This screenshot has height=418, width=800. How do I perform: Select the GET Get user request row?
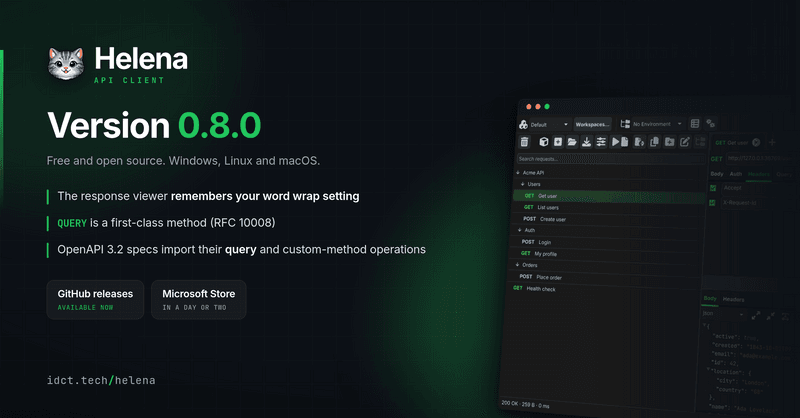click(x=608, y=196)
